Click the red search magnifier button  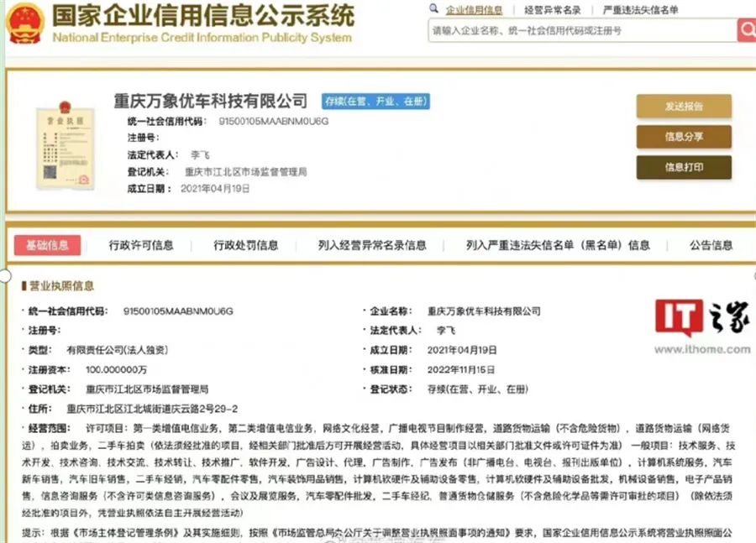746,30
